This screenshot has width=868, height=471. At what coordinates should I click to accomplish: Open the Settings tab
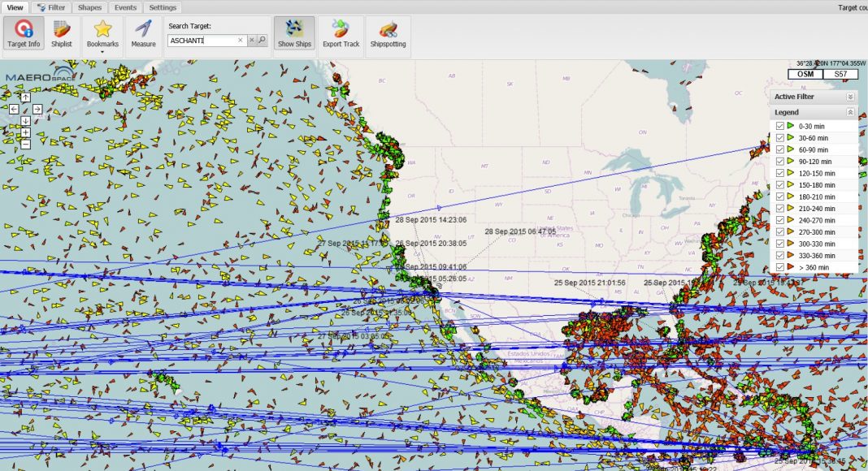(x=163, y=6)
